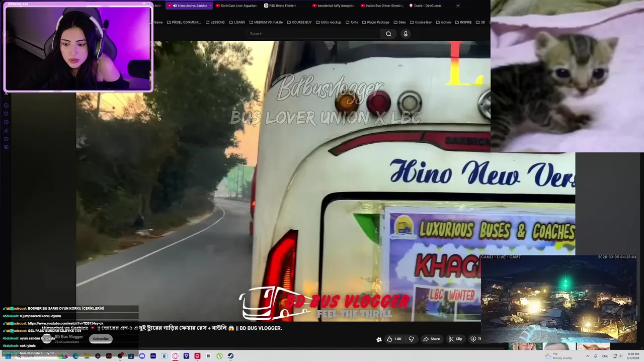Viewport: 644px width, 362px height.
Task: Open Discord from the taskbar
Action: click(x=142, y=356)
